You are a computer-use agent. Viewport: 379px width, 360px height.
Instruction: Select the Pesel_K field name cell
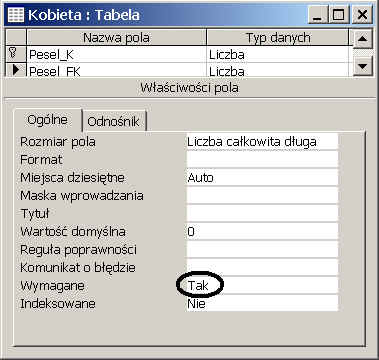tap(116, 54)
